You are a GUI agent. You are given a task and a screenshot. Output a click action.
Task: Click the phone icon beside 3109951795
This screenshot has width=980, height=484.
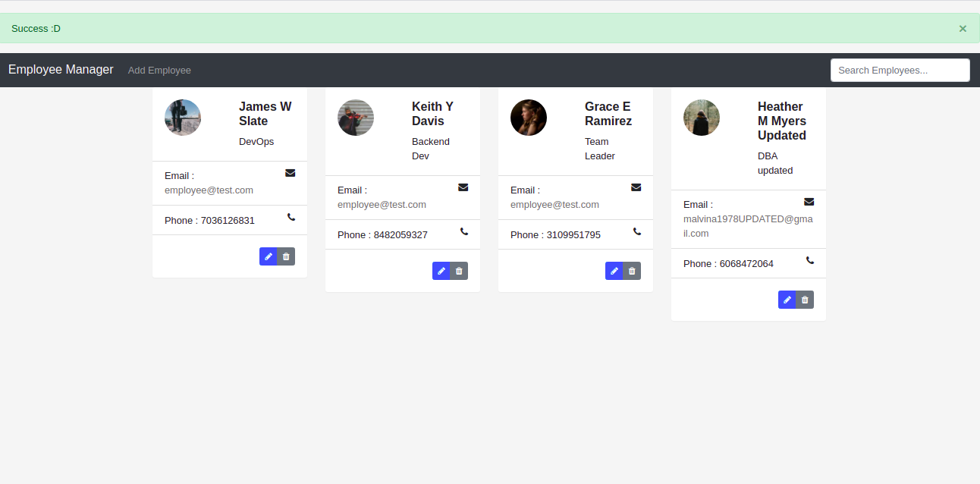point(637,231)
